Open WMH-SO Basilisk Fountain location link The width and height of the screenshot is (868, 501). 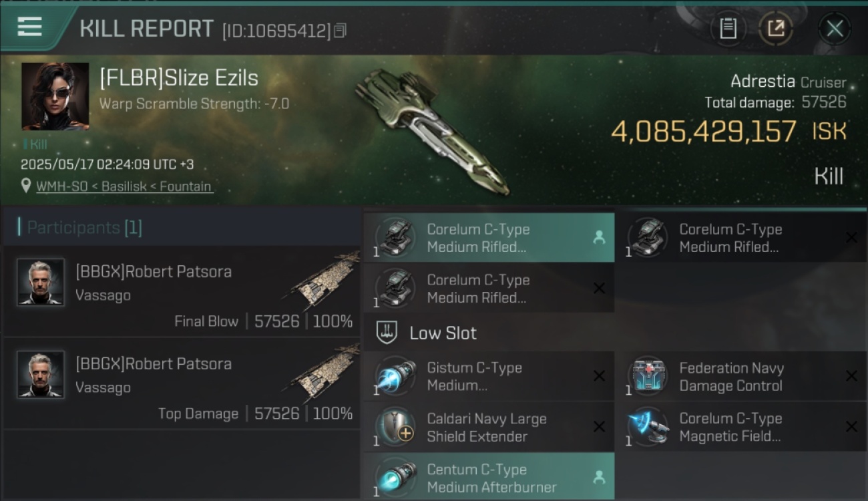(x=124, y=186)
